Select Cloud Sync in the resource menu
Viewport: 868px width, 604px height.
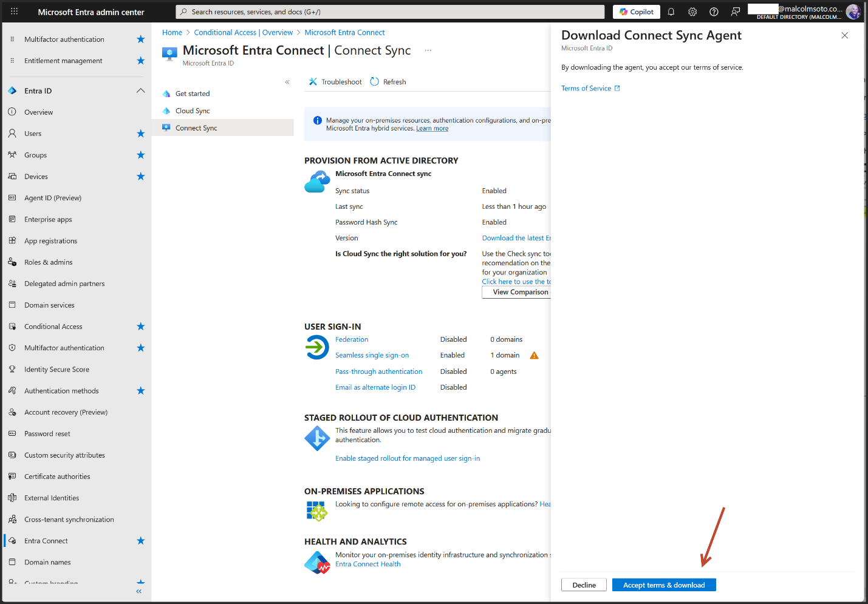193,111
